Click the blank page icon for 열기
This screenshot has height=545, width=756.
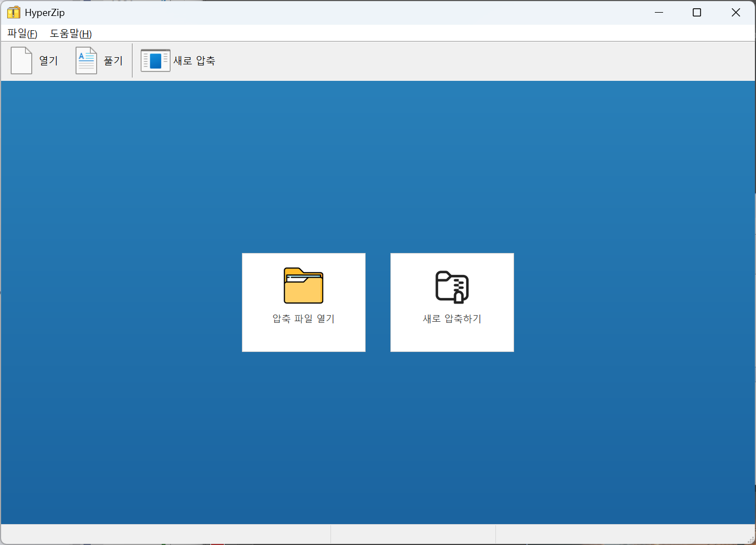(21, 60)
